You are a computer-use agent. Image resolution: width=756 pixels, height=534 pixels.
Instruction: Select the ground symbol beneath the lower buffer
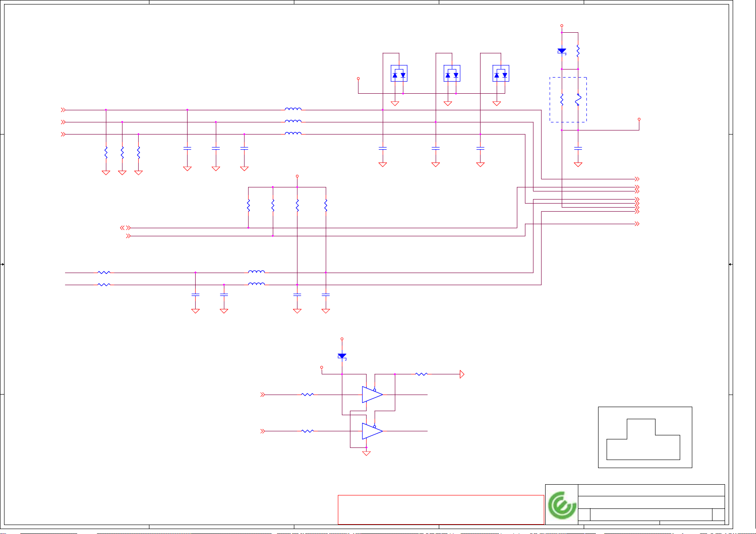367,453
